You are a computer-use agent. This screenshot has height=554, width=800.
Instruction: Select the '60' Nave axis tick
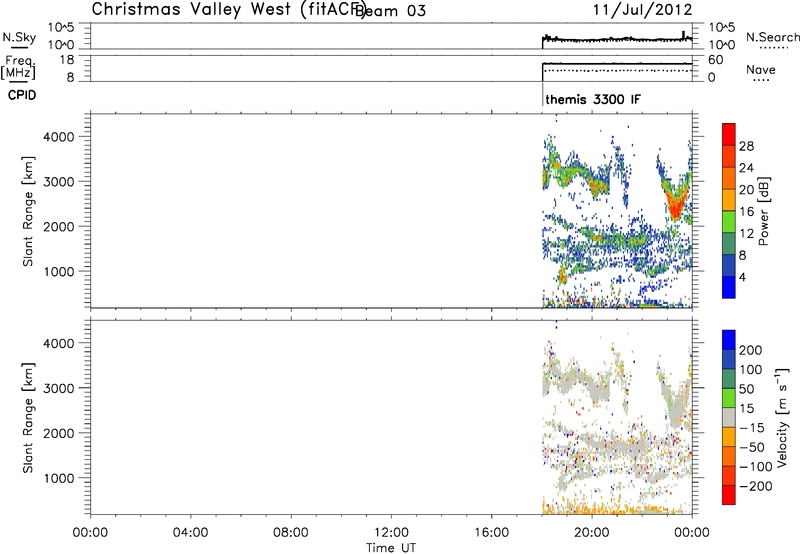point(716,60)
